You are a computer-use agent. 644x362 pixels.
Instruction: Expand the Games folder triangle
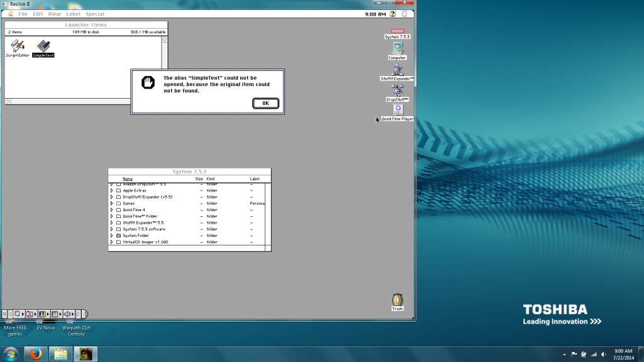[x=112, y=204]
